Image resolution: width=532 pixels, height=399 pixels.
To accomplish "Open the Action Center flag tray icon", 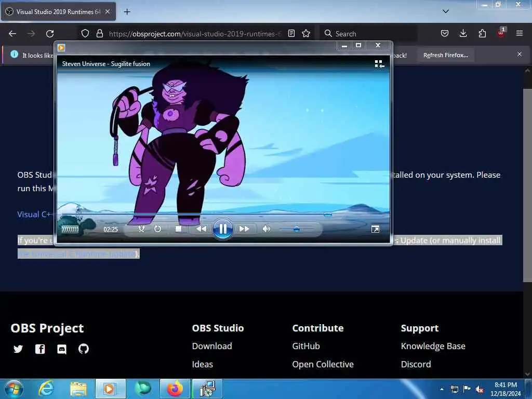I will point(467,389).
